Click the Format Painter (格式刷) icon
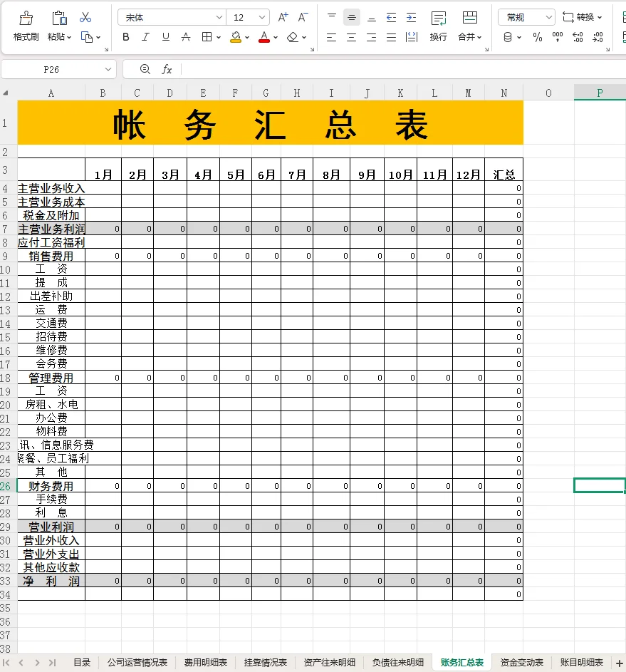Image resolution: width=626 pixels, height=672 pixels. tap(26, 18)
